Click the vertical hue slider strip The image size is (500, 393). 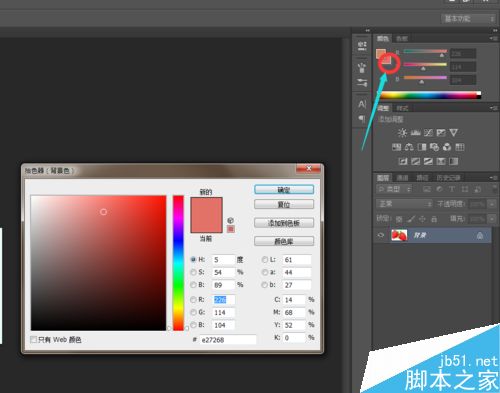coord(178,263)
